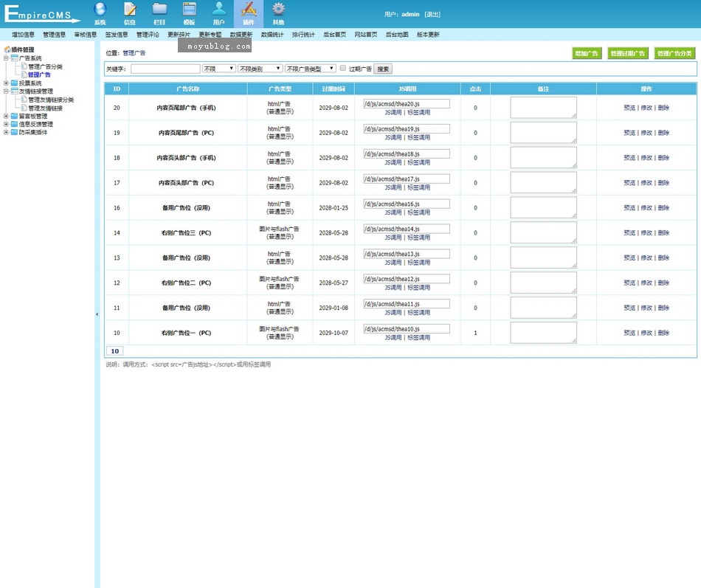The height and width of the screenshot is (588, 701).
Task: Click the folder icon beside 留言板管理
Action: [14, 117]
